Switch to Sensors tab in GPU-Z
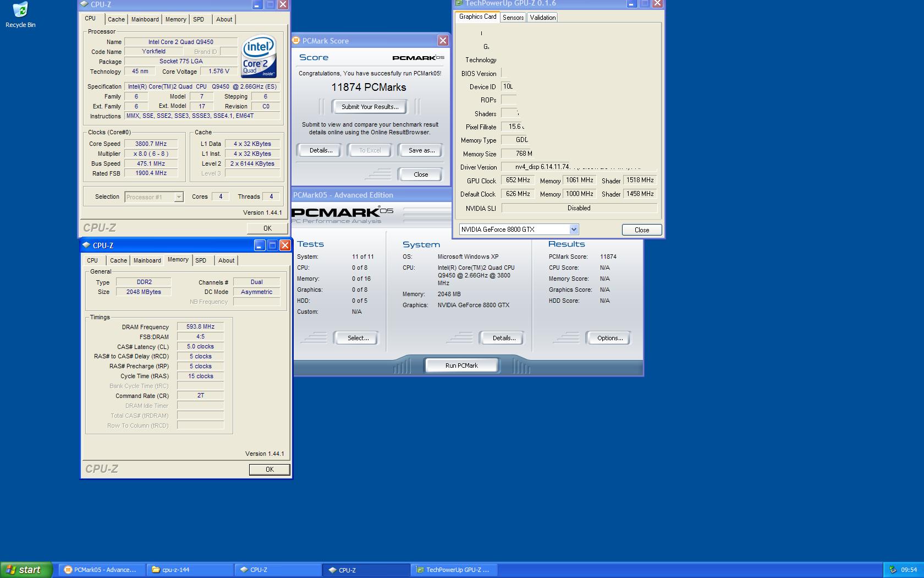This screenshot has height=578, width=924. [513, 18]
